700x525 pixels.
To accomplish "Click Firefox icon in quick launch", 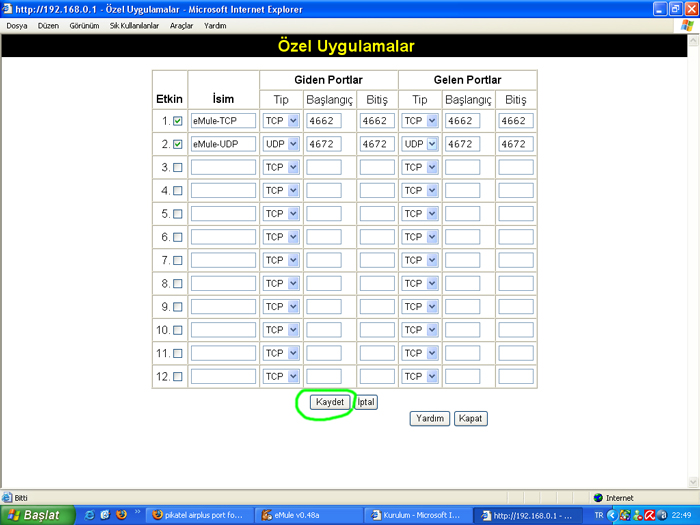I will pos(121,515).
